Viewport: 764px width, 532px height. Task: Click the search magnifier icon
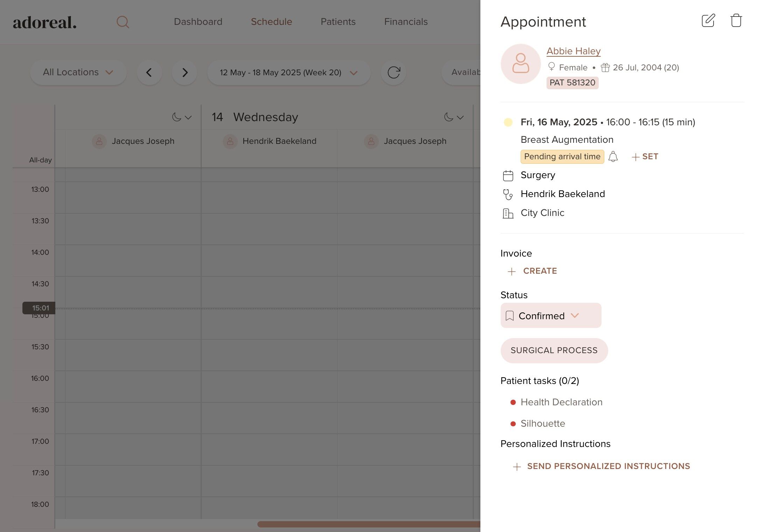123,22
